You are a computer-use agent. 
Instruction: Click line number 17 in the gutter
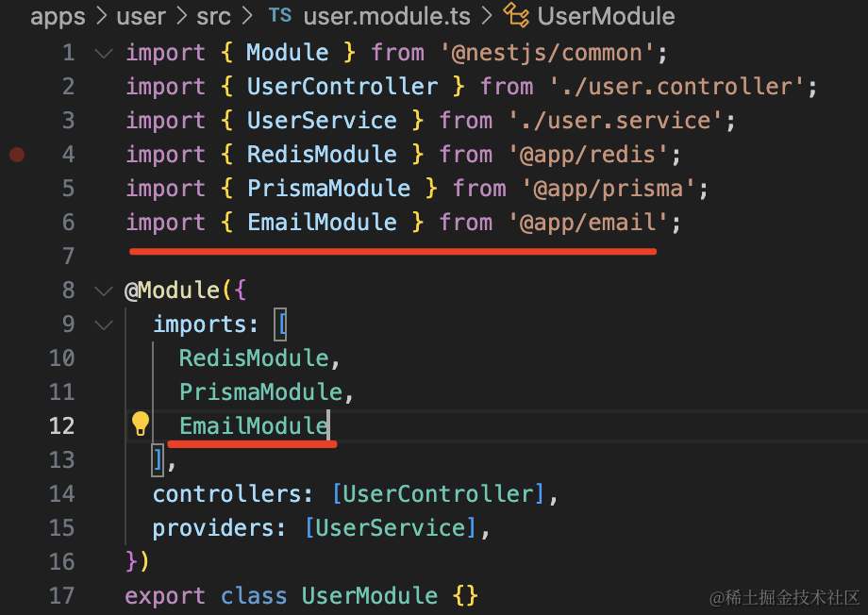(x=61, y=596)
